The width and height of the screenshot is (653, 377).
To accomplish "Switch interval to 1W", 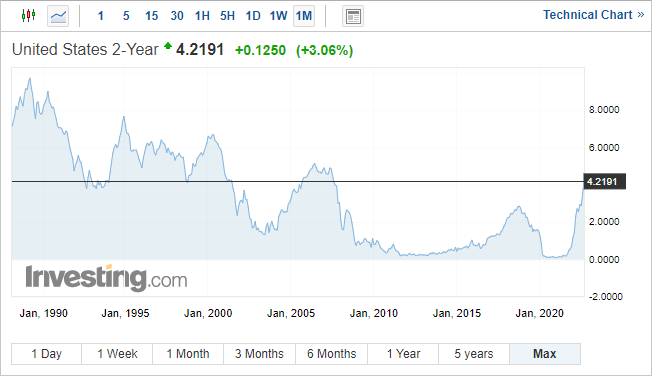I will pyautogui.click(x=279, y=16).
